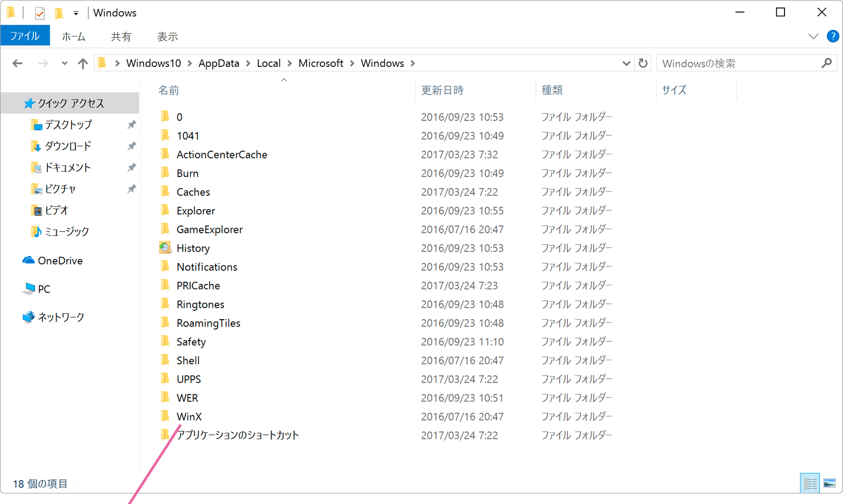Open ビデオ in the navigation pane

pyautogui.click(x=57, y=210)
